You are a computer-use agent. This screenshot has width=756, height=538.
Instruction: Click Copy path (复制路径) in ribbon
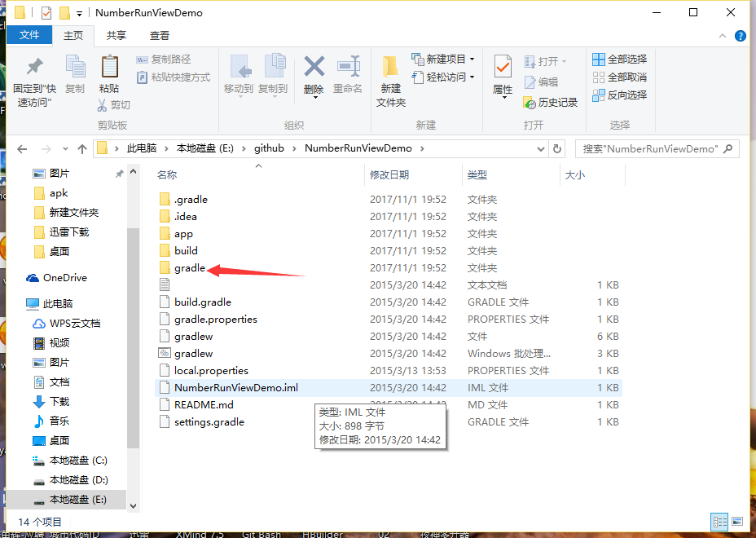pyautogui.click(x=164, y=60)
